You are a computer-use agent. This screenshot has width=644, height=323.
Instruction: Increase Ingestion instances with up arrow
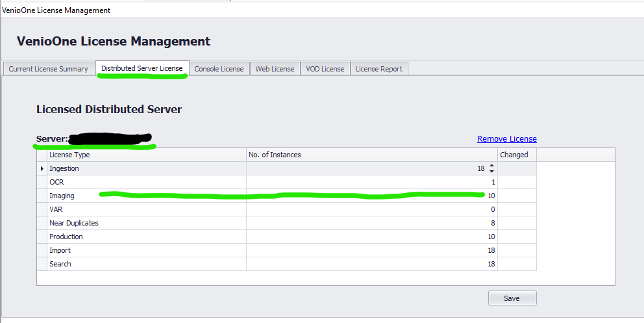(x=491, y=166)
